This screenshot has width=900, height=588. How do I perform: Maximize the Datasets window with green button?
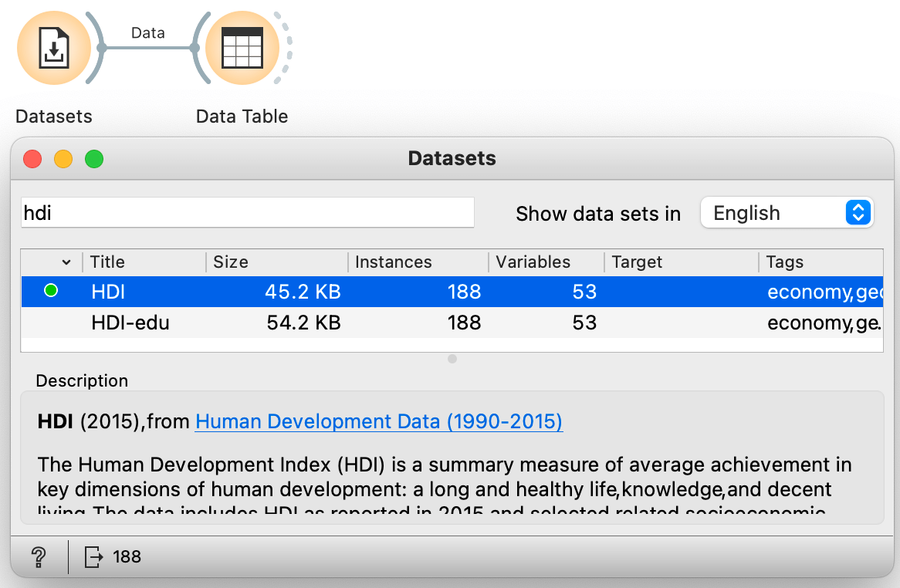coord(94,159)
